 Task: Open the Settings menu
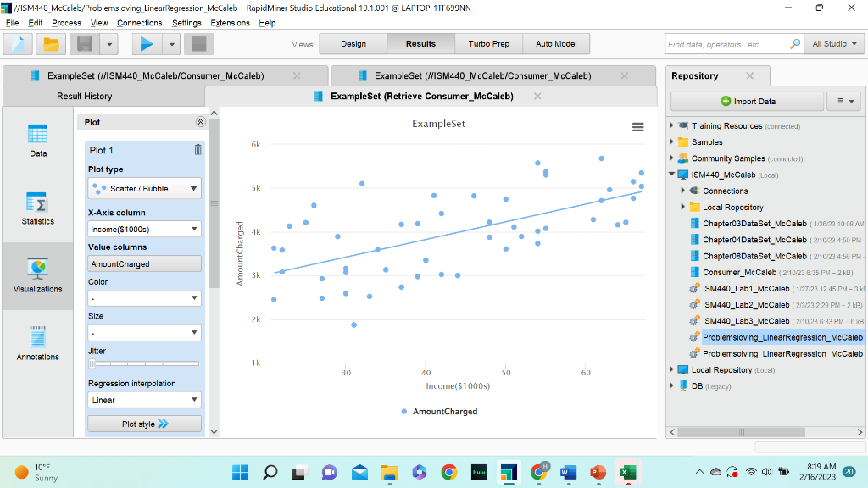[x=186, y=23]
